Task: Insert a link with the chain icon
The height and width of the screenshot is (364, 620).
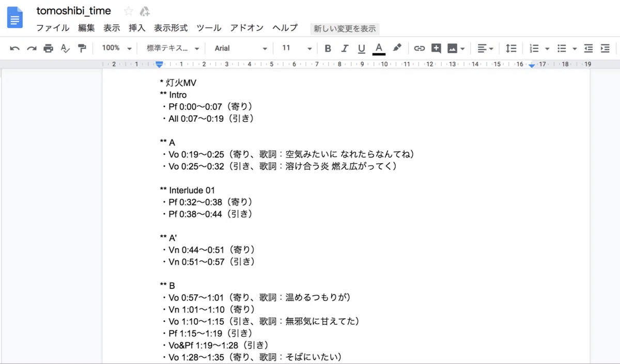Action: (x=420, y=49)
